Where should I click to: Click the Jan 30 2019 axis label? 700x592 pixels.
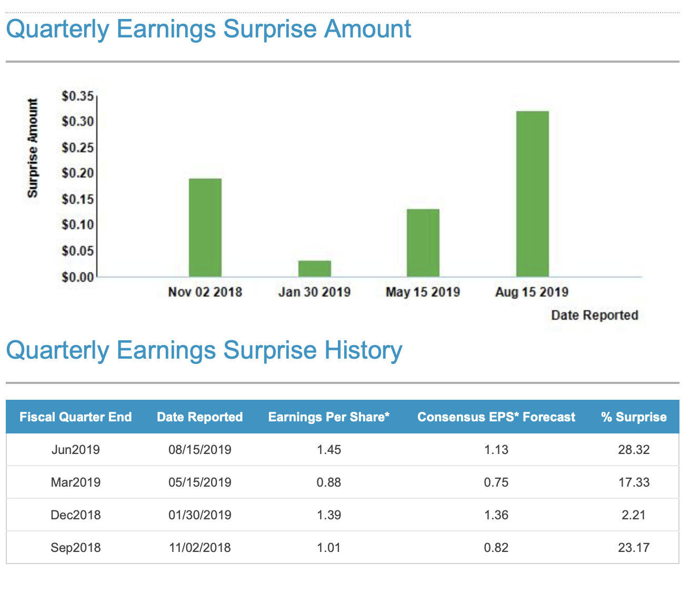[x=314, y=292]
